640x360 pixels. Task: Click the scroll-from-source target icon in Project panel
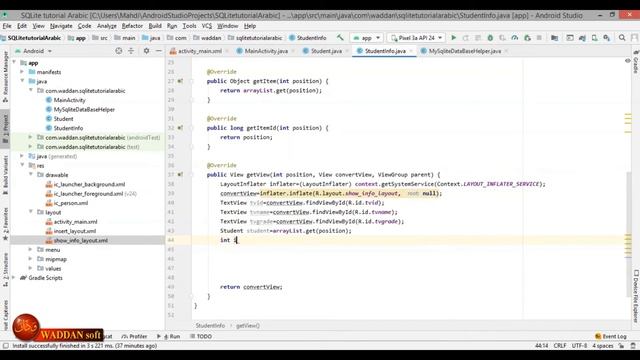pos(118,51)
